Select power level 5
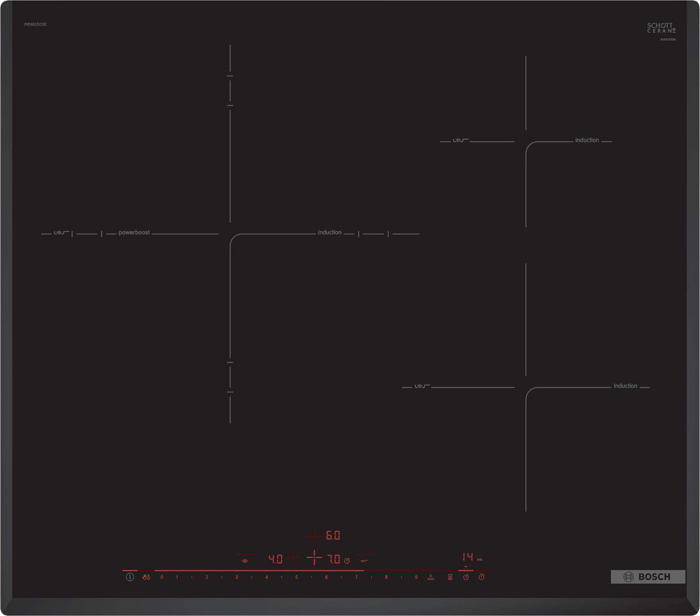Viewport: 700px width, 616px height. tap(297, 577)
